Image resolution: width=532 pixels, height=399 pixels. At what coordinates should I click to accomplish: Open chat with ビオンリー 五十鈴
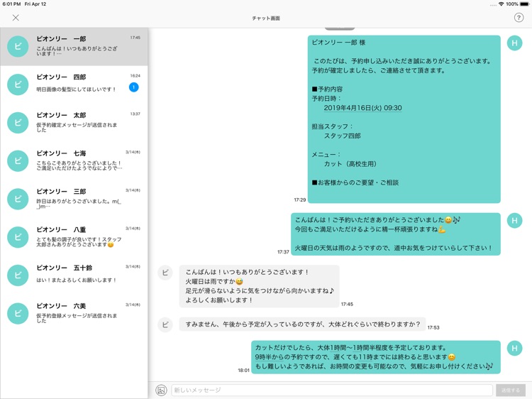click(x=74, y=275)
